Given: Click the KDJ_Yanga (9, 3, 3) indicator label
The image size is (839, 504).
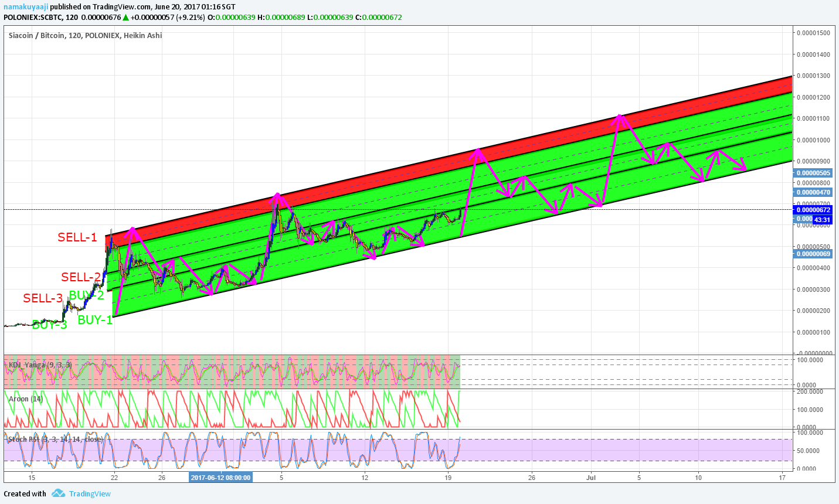Looking at the screenshot, I should 40,365.
